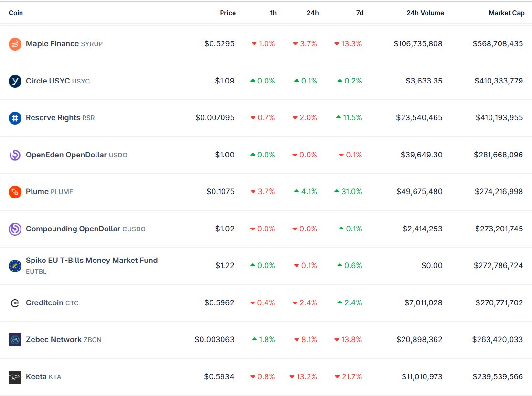
Task: Select Plume volume $49,675,480
Action: pos(419,191)
